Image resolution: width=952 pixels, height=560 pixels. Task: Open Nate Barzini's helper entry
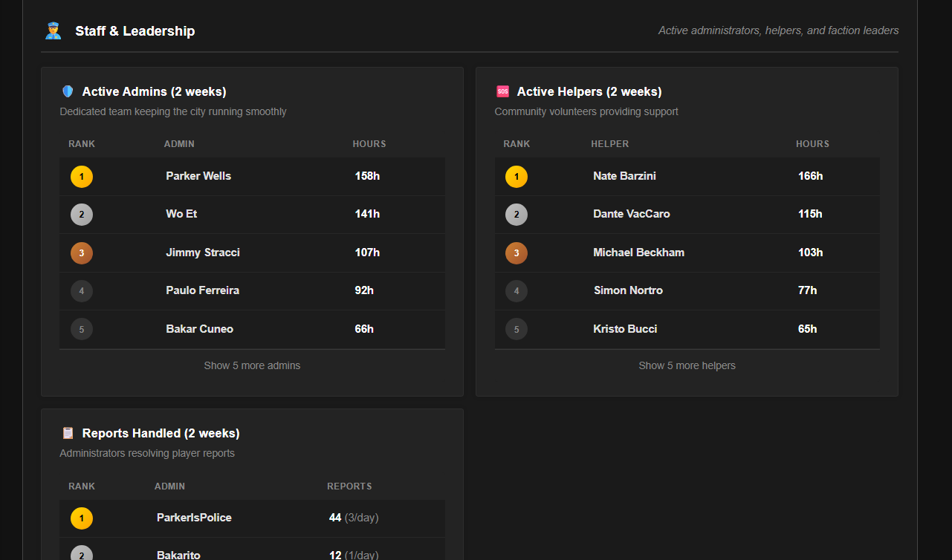624,176
